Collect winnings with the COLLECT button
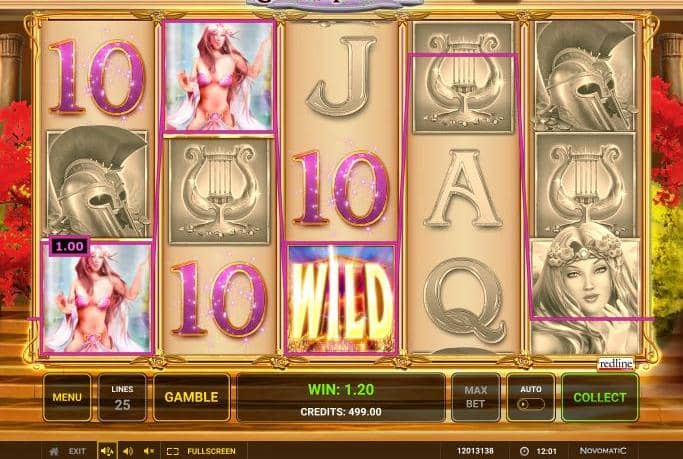 [x=600, y=397]
